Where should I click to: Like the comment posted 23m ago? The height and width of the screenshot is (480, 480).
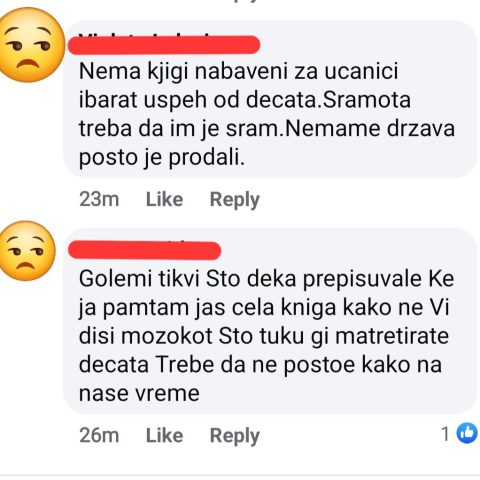pos(164,199)
